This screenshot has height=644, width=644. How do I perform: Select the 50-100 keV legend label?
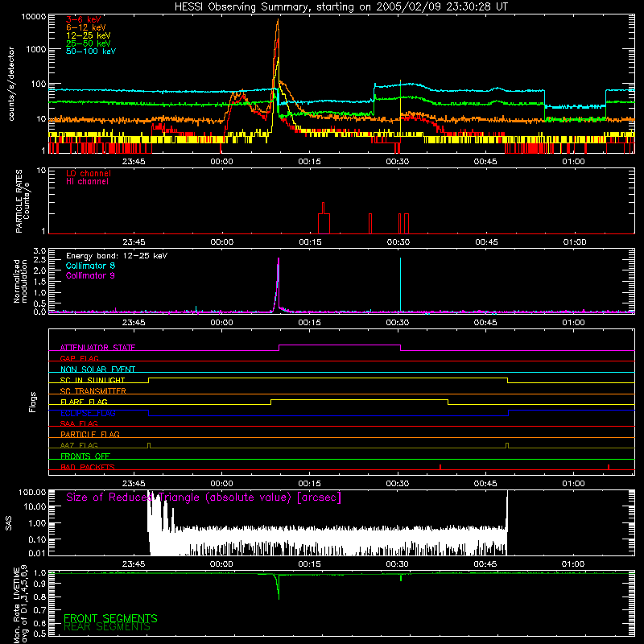tap(91, 51)
